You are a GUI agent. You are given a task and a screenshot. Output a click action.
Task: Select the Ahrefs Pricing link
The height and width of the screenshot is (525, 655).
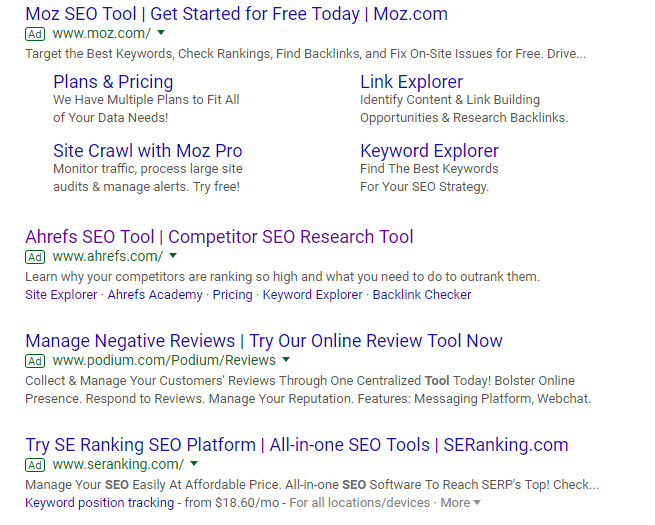click(x=232, y=295)
